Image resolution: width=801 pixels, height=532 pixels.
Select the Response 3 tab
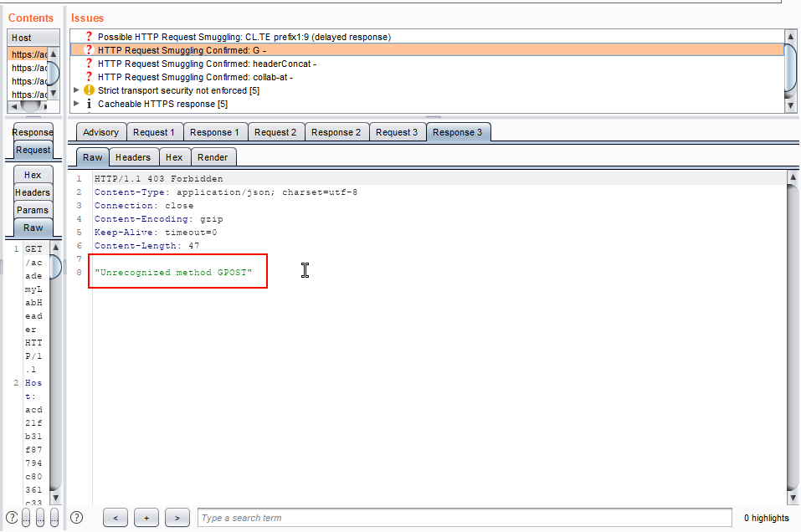point(457,132)
